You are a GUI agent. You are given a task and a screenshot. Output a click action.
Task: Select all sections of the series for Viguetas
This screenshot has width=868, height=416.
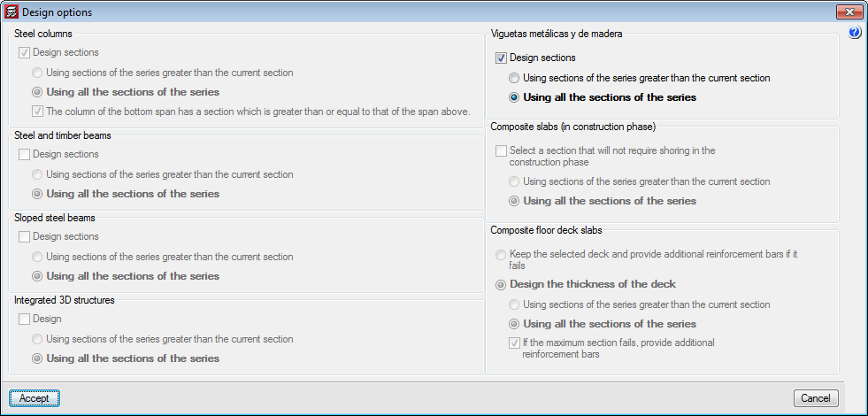(514, 97)
